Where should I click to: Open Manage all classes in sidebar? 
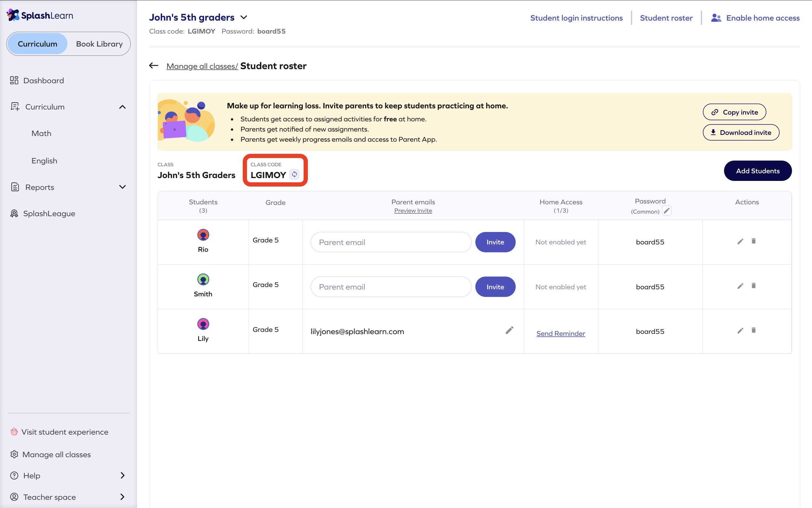pos(56,454)
